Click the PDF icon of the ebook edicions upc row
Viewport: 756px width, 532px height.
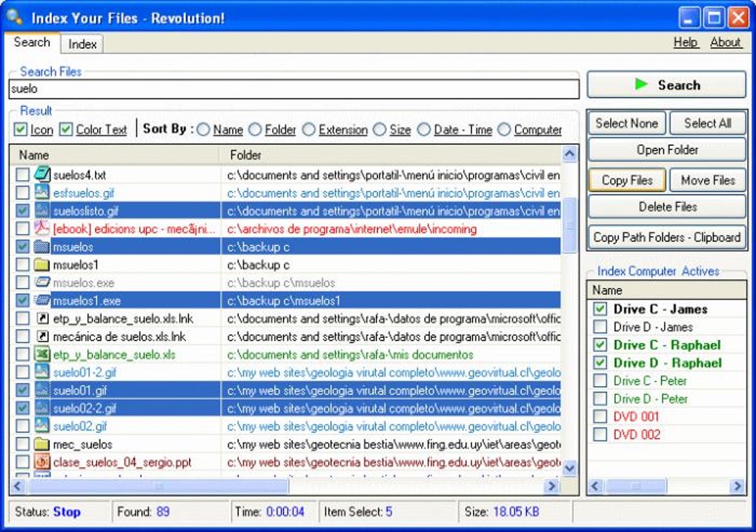(42, 228)
